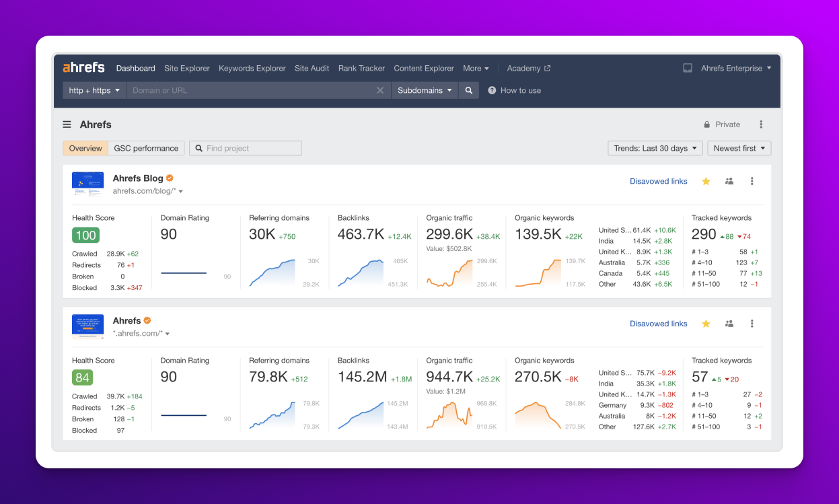Click the 145.2M backlinks value
839x504 pixels.
(x=362, y=377)
